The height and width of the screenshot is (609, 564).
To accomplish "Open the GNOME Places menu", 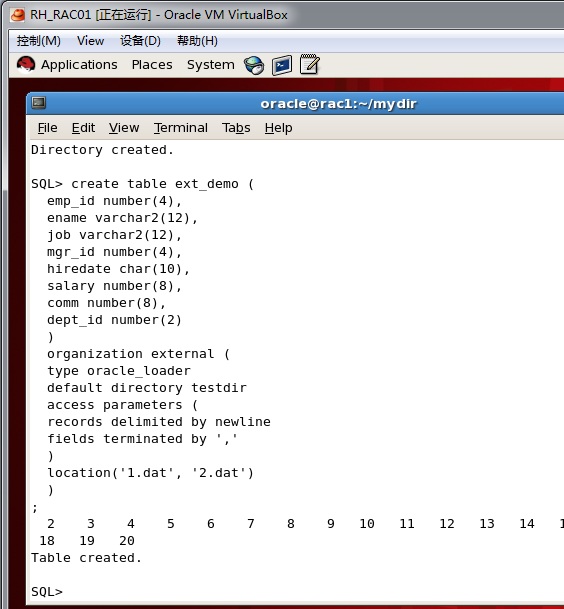I will coord(152,64).
